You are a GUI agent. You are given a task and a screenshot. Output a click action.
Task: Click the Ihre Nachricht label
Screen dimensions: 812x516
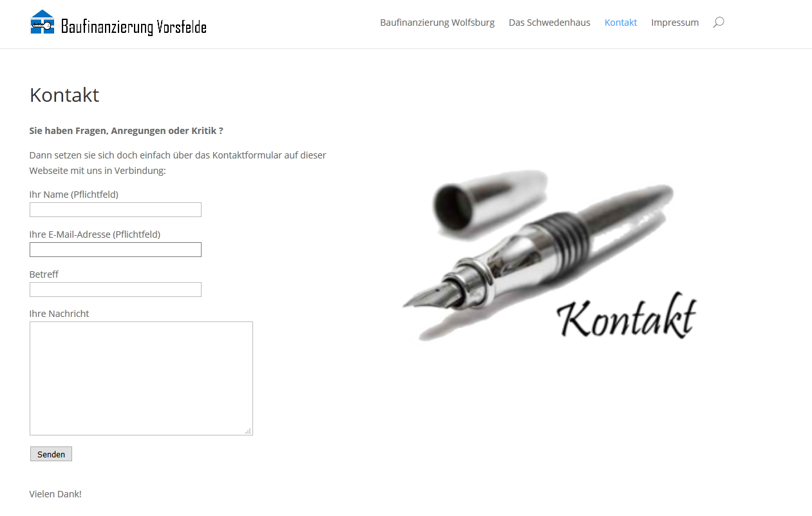coord(59,313)
